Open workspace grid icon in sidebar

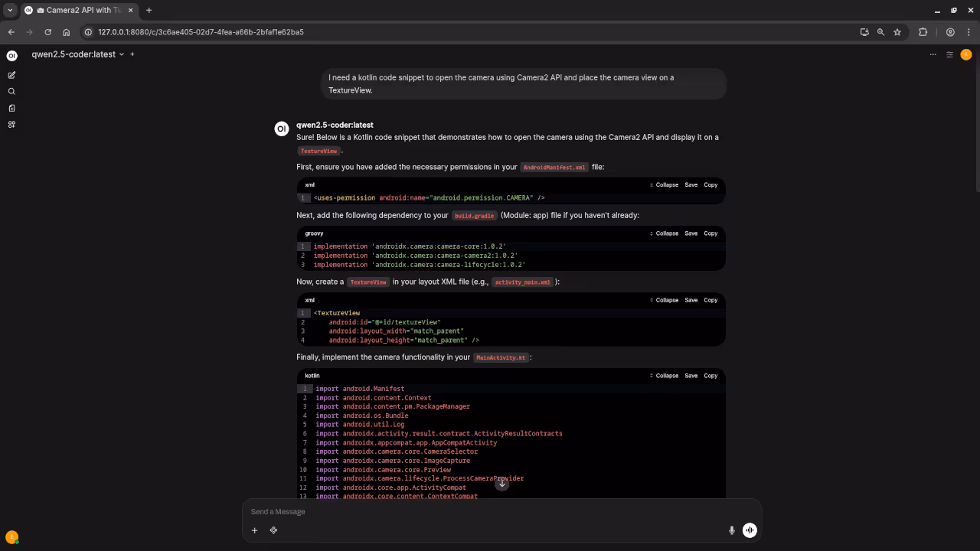click(11, 125)
